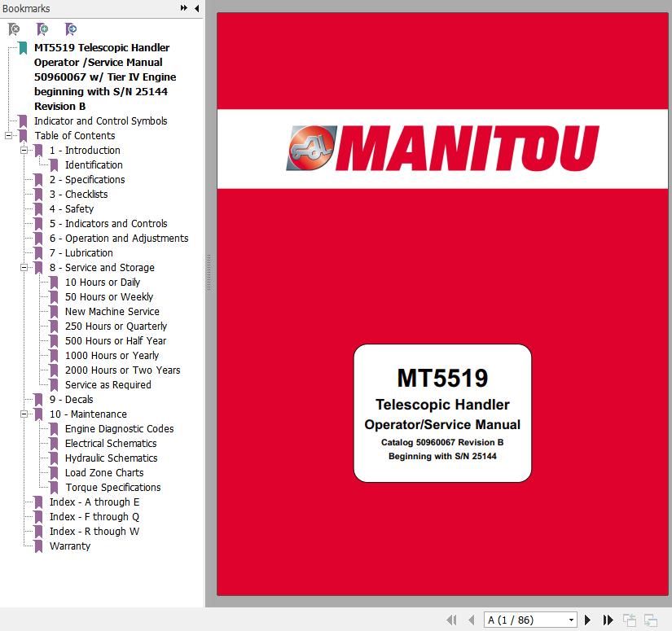Click the next view icon
Viewport: 672px width, 631px height.
651,620
